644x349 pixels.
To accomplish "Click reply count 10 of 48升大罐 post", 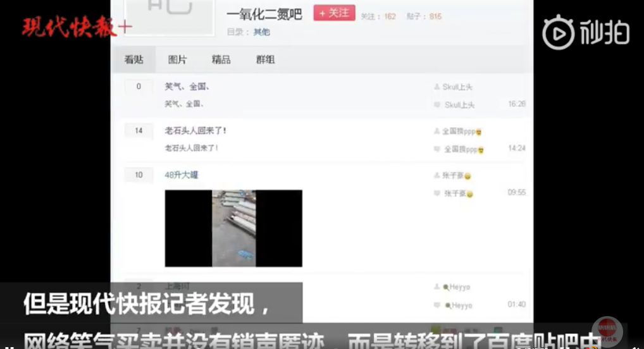I will point(139,175).
